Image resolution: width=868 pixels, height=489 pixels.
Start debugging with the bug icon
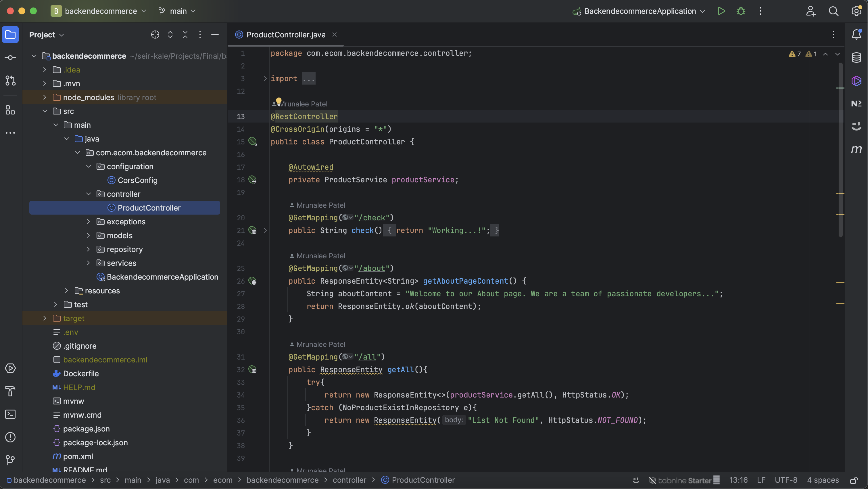click(741, 11)
